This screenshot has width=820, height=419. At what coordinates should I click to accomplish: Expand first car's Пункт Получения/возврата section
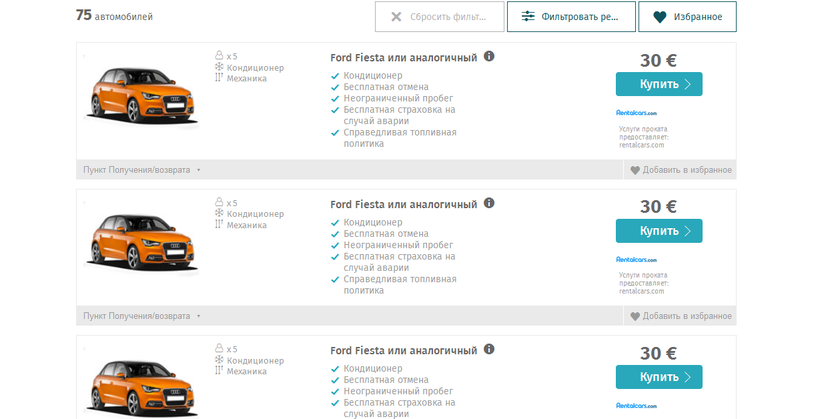(x=142, y=170)
